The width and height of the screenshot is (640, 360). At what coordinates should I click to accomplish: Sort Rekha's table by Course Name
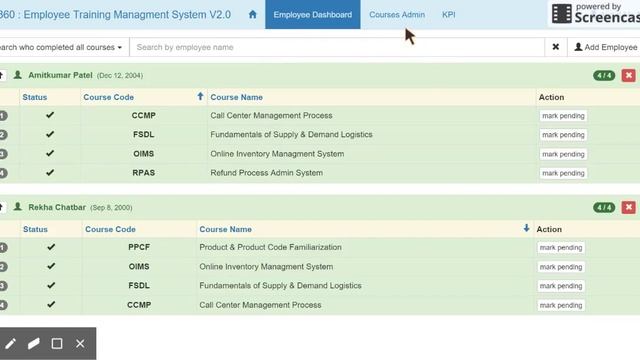[x=225, y=229]
